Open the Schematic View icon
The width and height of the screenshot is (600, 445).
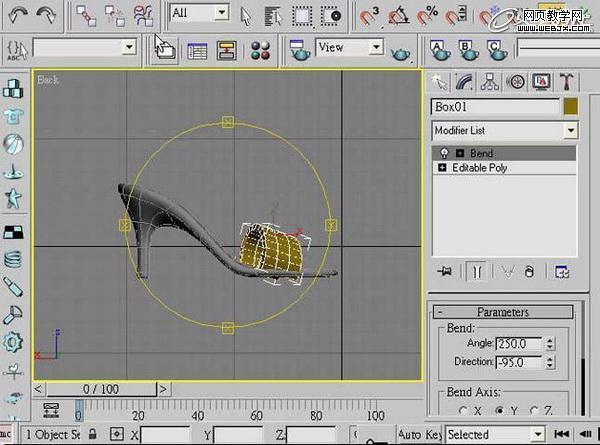(227, 51)
